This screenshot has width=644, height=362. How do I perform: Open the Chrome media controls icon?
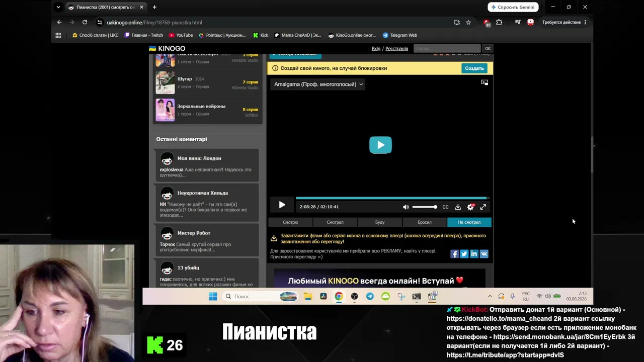(x=518, y=22)
